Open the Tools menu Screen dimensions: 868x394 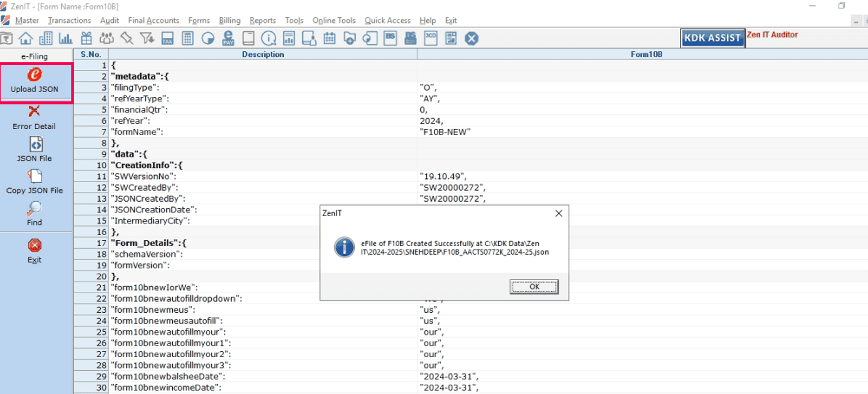294,21
